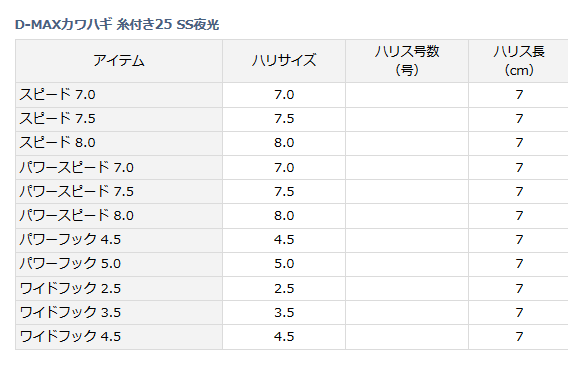The width and height of the screenshot is (579, 365).
Task: Click the D-MAXカワハギ 糸付き25 SS夜光 title
Action: pos(117,25)
